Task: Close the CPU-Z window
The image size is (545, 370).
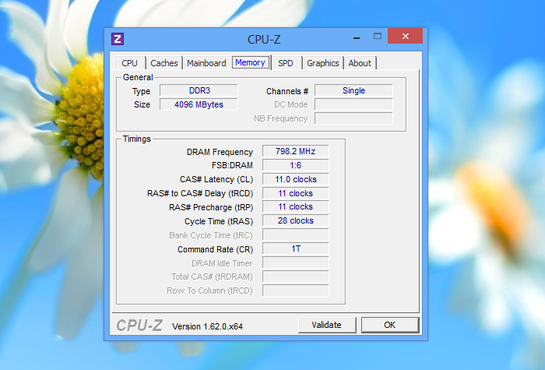Action: pos(405,36)
